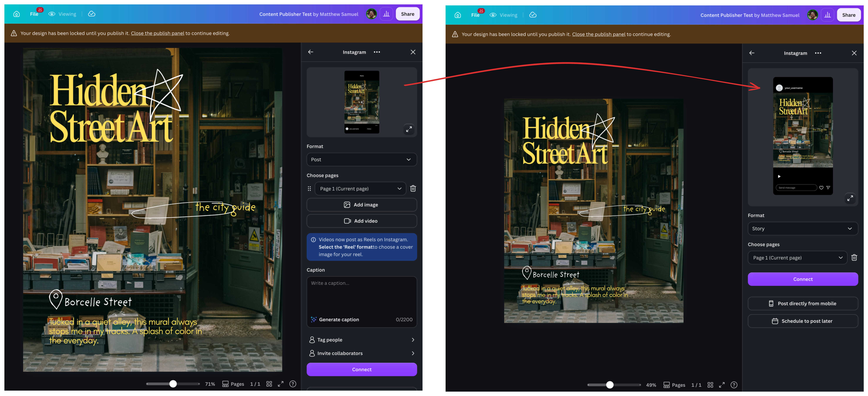
Task: Go to Canva home in the Post-format window
Action: click(x=16, y=14)
